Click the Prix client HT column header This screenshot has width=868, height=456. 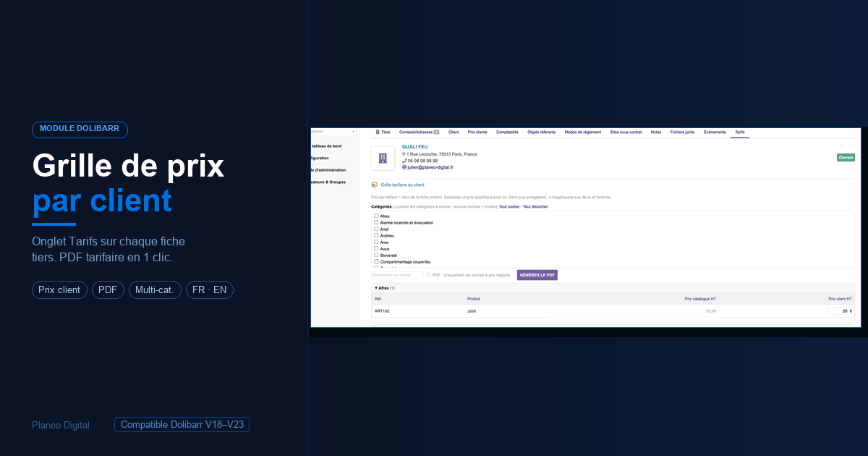coord(841,298)
